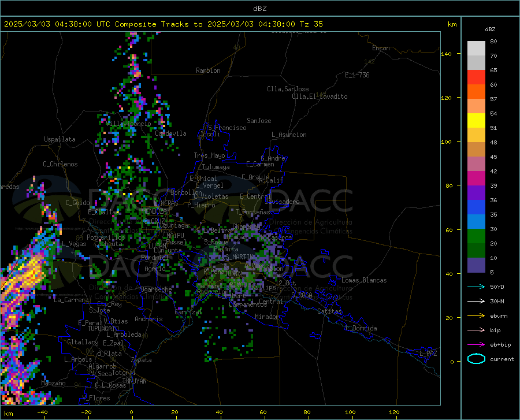Click the Manzano label on map
This screenshot has height=420, width=520.
click(53, 383)
